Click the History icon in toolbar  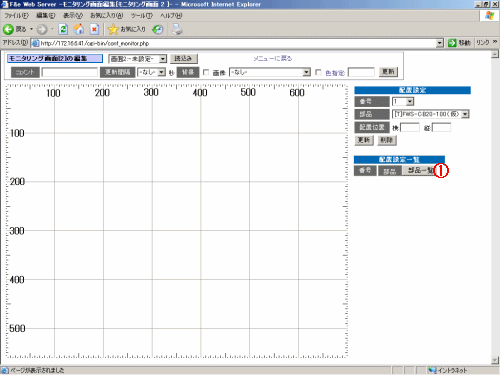[x=158, y=29]
